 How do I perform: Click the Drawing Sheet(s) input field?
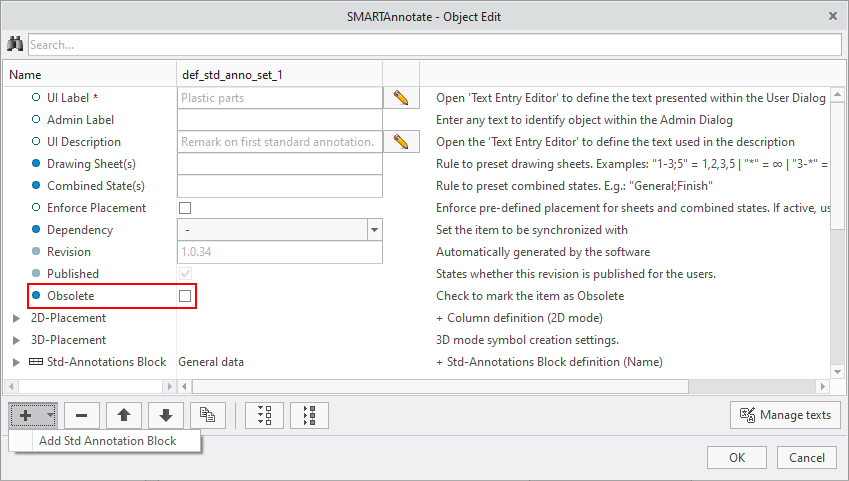(x=280, y=164)
